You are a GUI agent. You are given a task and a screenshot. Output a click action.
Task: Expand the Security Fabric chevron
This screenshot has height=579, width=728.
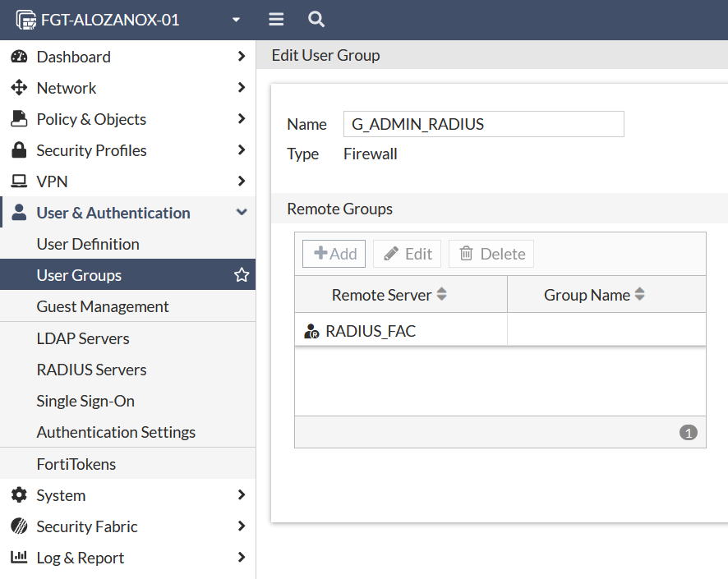pyautogui.click(x=242, y=526)
